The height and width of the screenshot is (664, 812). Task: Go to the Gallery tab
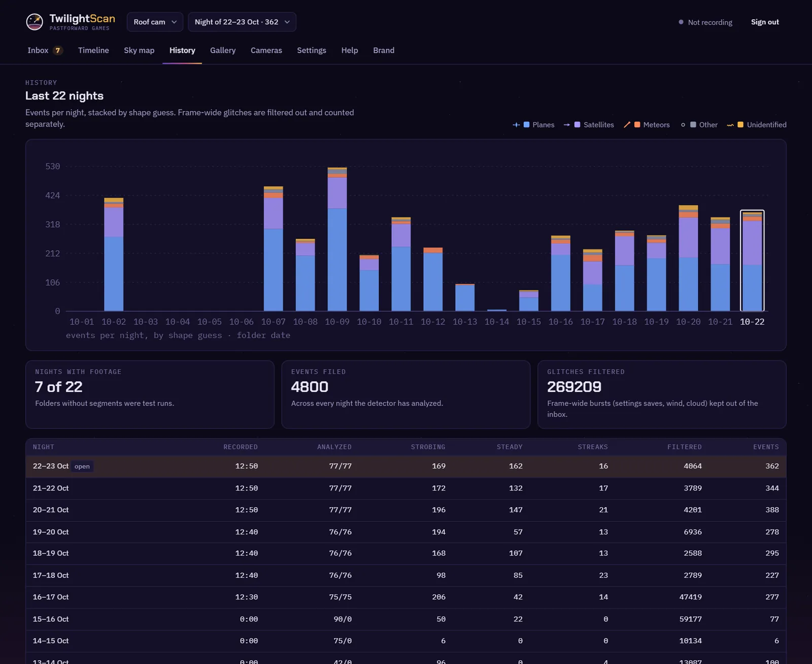tap(223, 50)
